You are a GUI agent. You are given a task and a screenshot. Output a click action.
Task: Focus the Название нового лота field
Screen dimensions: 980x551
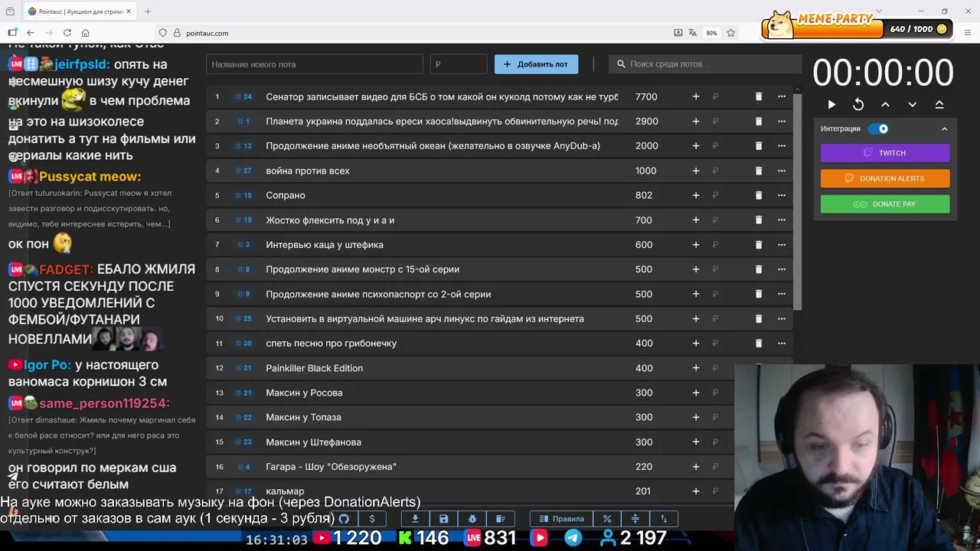click(x=314, y=64)
